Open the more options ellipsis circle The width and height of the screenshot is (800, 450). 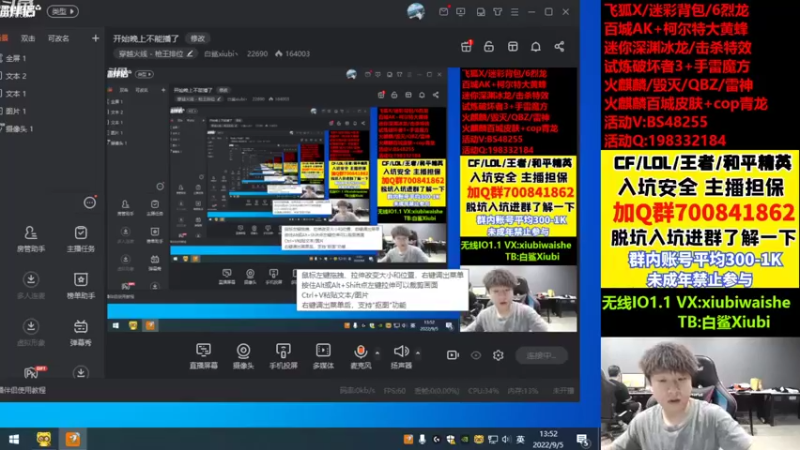[90, 203]
